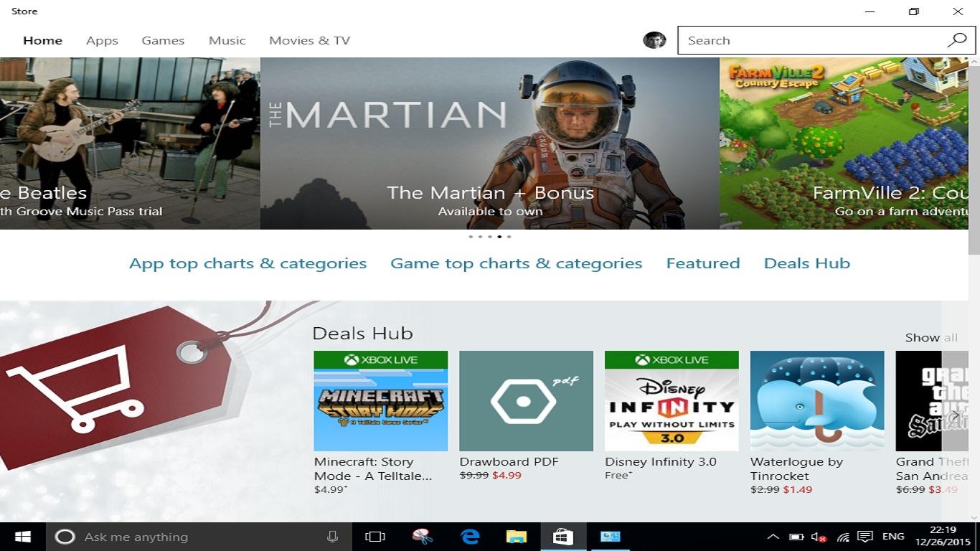Click the Store taskbar icon

pyautogui.click(x=563, y=537)
